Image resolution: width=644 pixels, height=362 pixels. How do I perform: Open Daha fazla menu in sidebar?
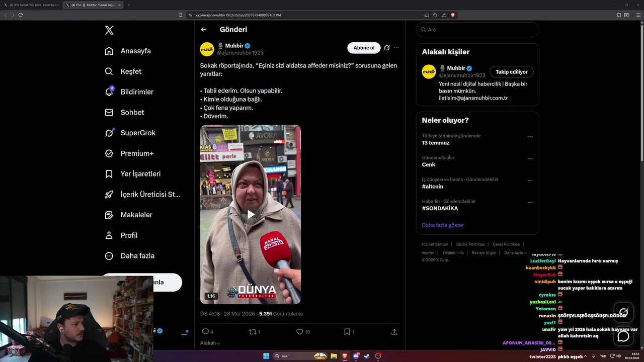pyautogui.click(x=130, y=256)
